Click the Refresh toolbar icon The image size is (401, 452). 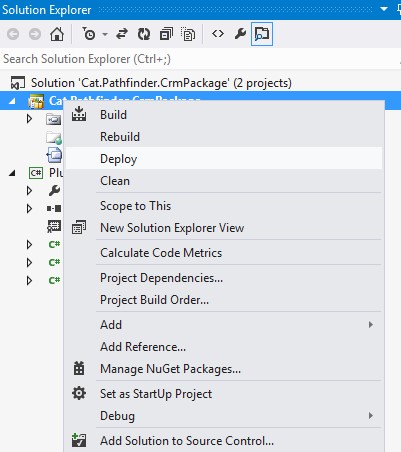[x=144, y=34]
